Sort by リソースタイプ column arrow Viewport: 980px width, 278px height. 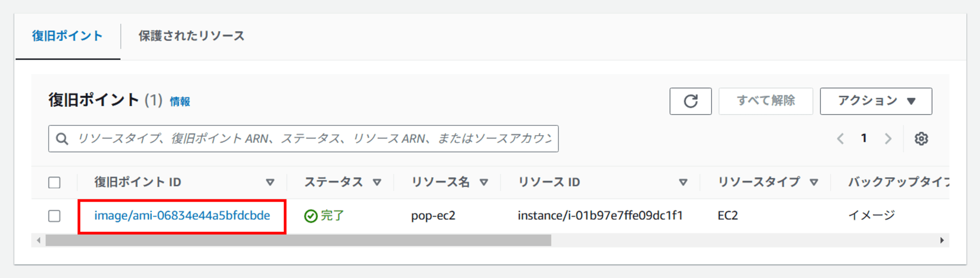814,183
